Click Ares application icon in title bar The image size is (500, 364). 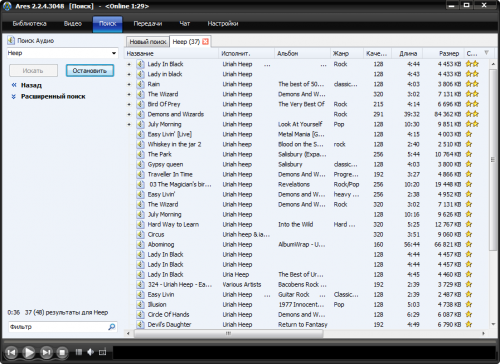click(x=7, y=6)
